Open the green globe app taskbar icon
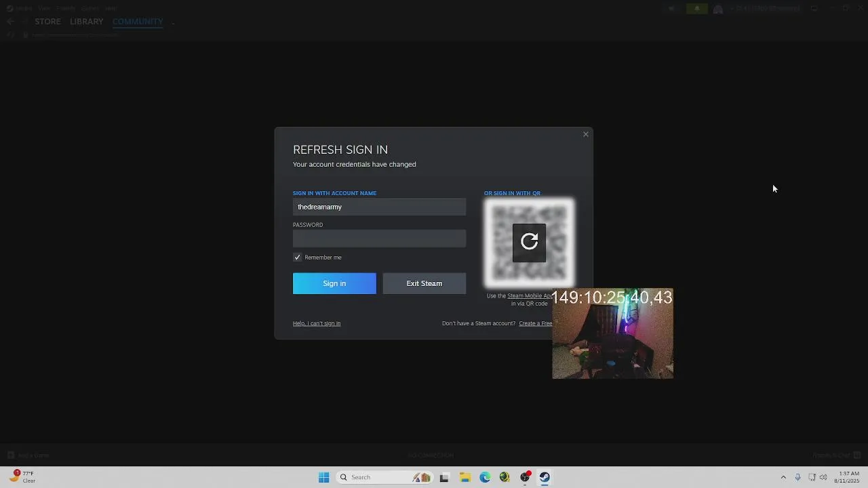 point(505,477)
